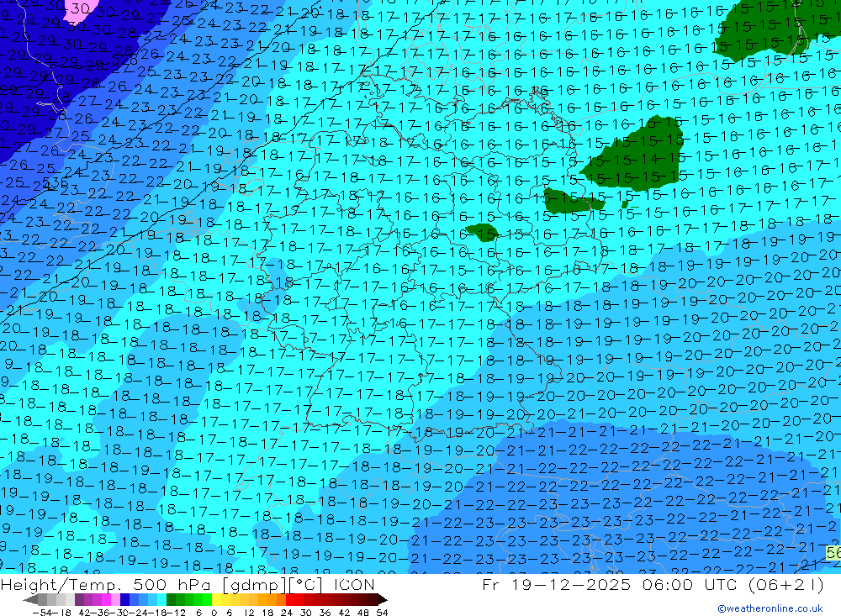Click the Height/Temp. 500 hPa chart title
Screen dimensions: 841x616
188,584
